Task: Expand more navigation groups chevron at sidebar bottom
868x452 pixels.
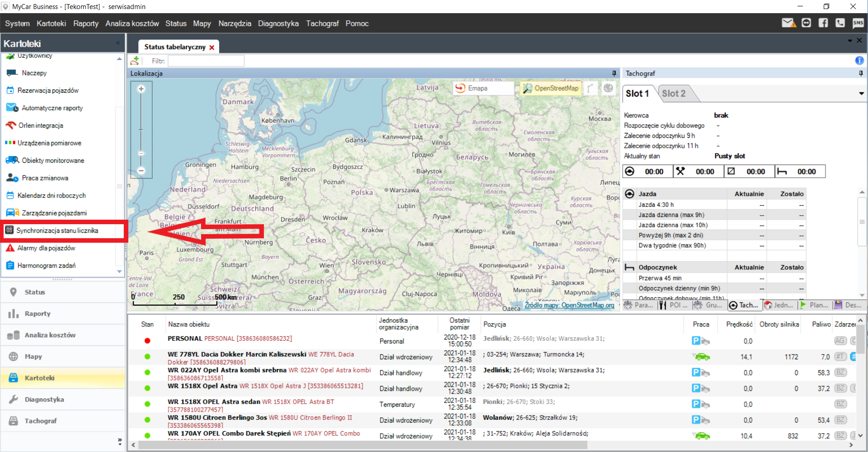Action: point(120,441)
